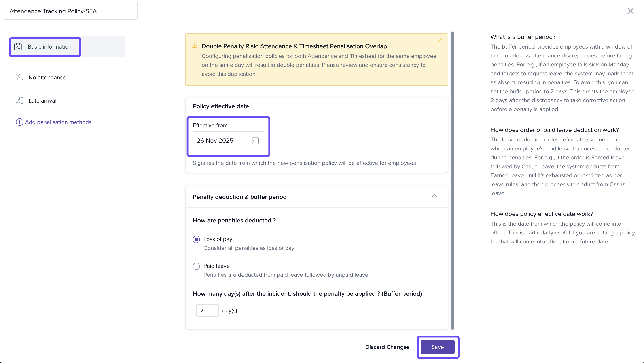Click Discard Changes button
Screen dimensions: 644x363
[x=387, y=347]
